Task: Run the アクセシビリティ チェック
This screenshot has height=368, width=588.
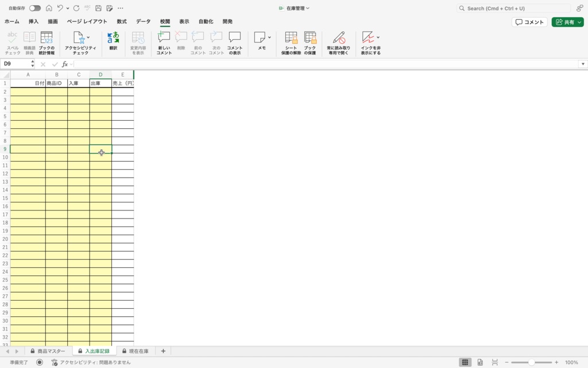Action: [80, 43]
